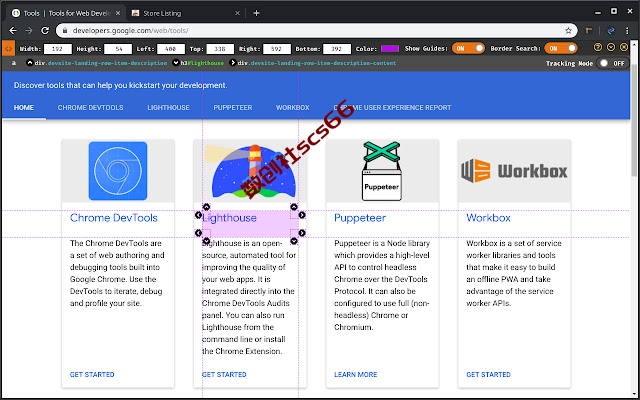This screenshot has height=400, width=640.
Task: Click the Chrome DevTools heading link
Action: pyautogui.click(x=113, y=218)
